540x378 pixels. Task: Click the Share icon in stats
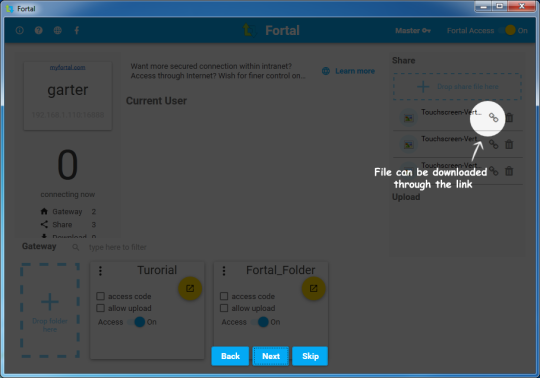(44, 224)
